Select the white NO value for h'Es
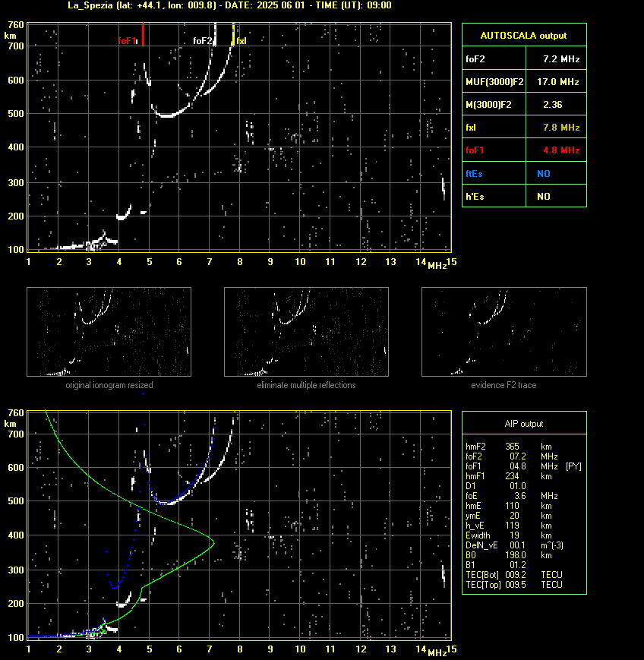This screenshot has width=644, height=660. click(544, 197)
